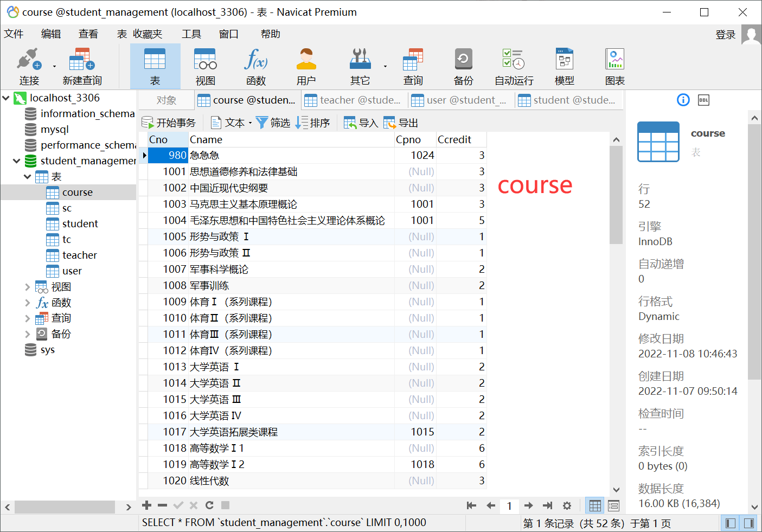762x532 pixels.
Task: Click the 登录 link at top right
Action: [725, 34]
